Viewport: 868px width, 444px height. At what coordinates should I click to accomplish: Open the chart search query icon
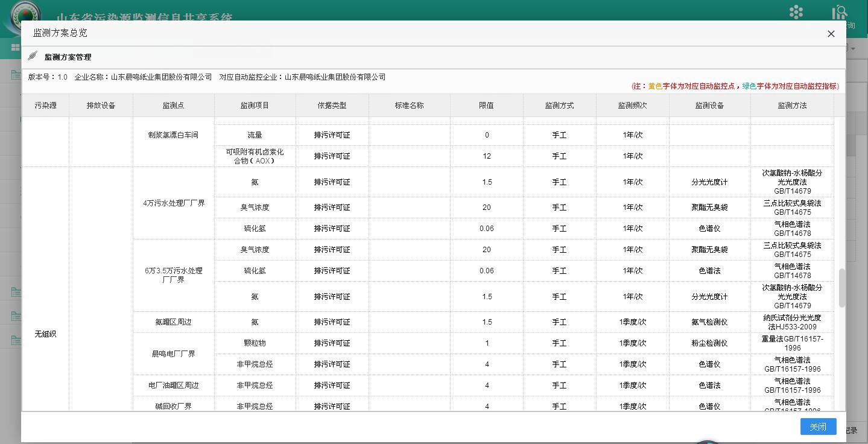click(840, 12)
